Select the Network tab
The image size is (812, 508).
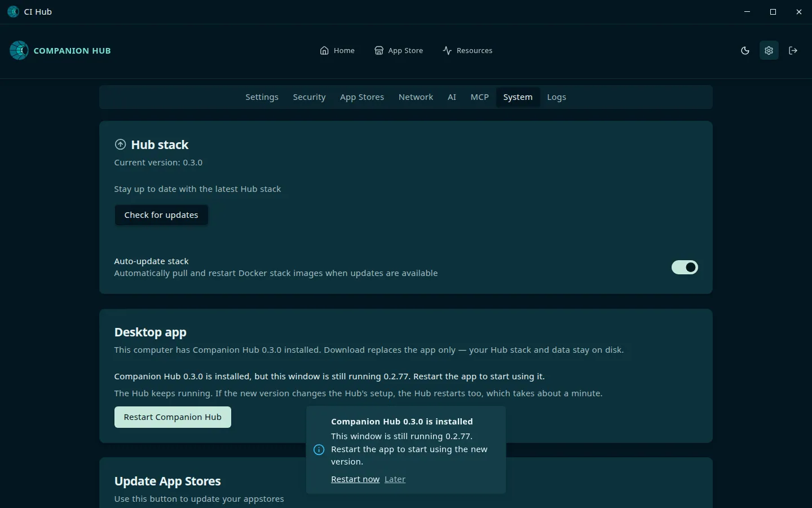point(416,97)
